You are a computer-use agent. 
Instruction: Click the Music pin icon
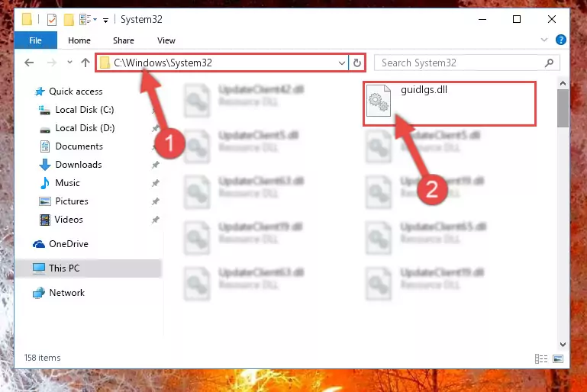pos(156,183)
